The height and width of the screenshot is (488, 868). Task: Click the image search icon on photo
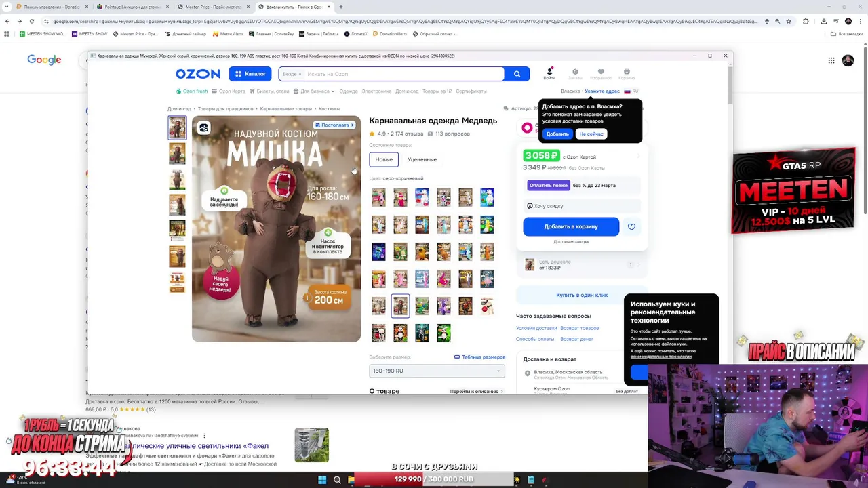(x=203, y=127)
